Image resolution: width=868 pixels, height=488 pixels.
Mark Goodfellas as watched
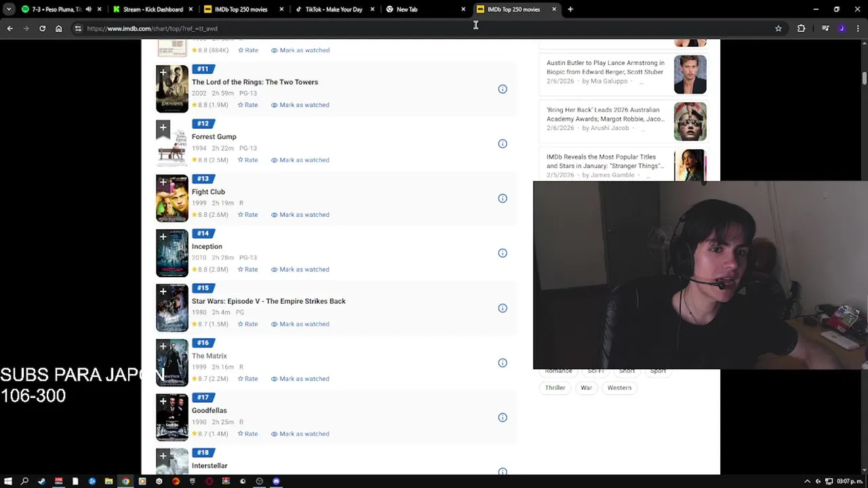coord(300,434)
